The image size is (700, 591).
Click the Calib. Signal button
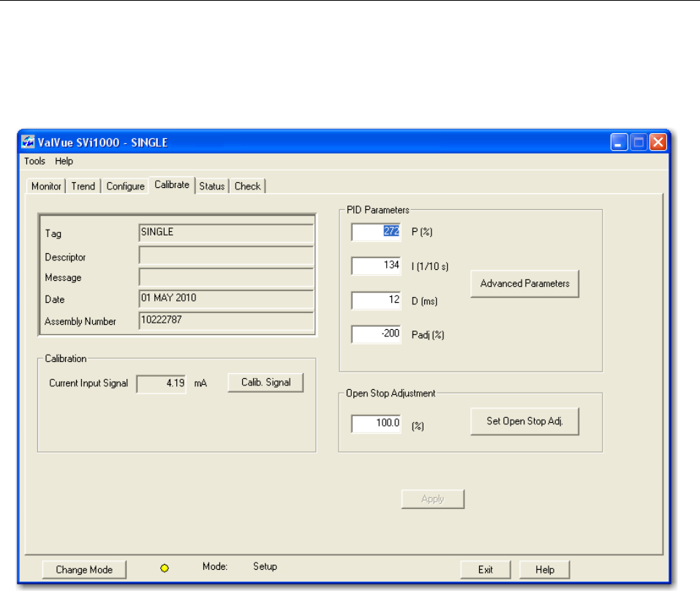(266, 383)
